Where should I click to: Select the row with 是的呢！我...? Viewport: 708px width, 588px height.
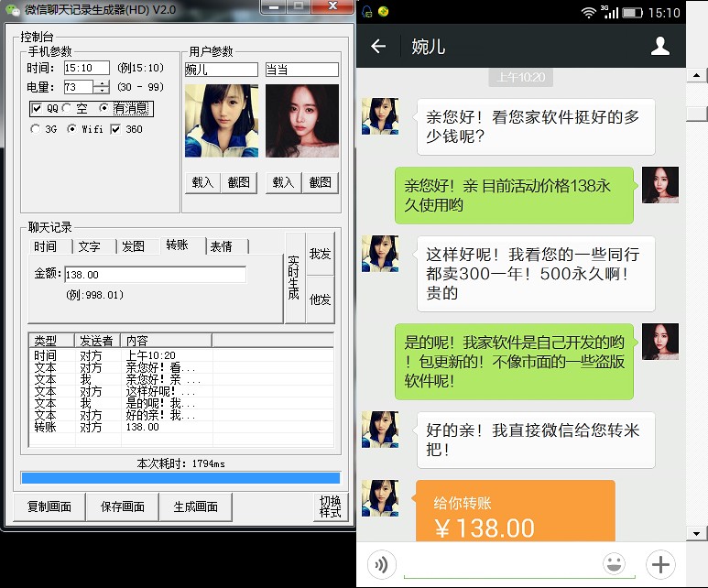point(181,403)
